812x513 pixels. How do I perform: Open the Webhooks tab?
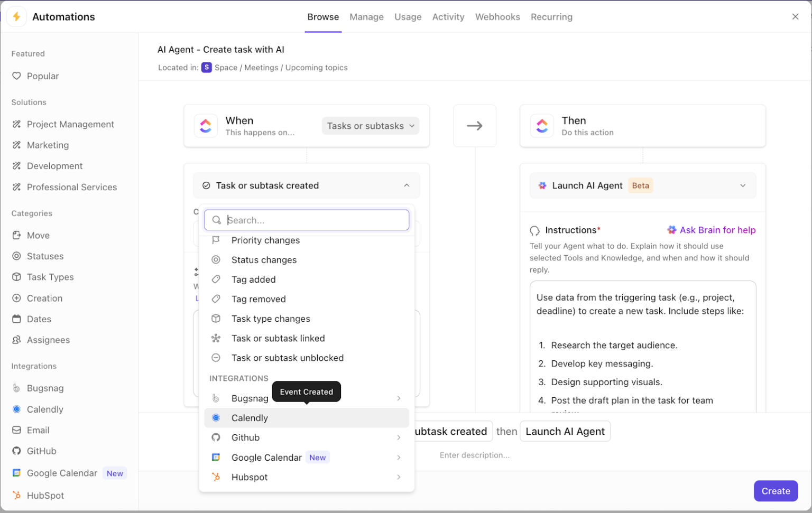(x=497, y=17)
